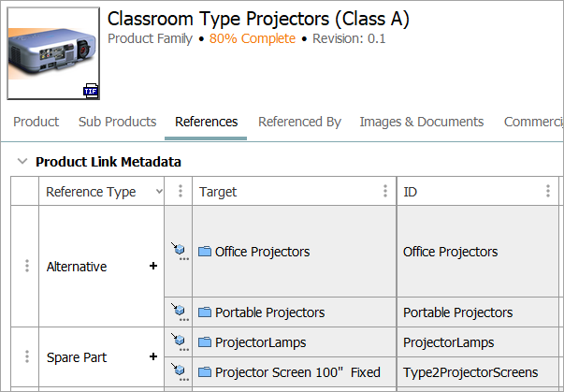The width and height of the screenshot is (564, 392).
Task: Open the ID column options menu
Action: point(548,192)
